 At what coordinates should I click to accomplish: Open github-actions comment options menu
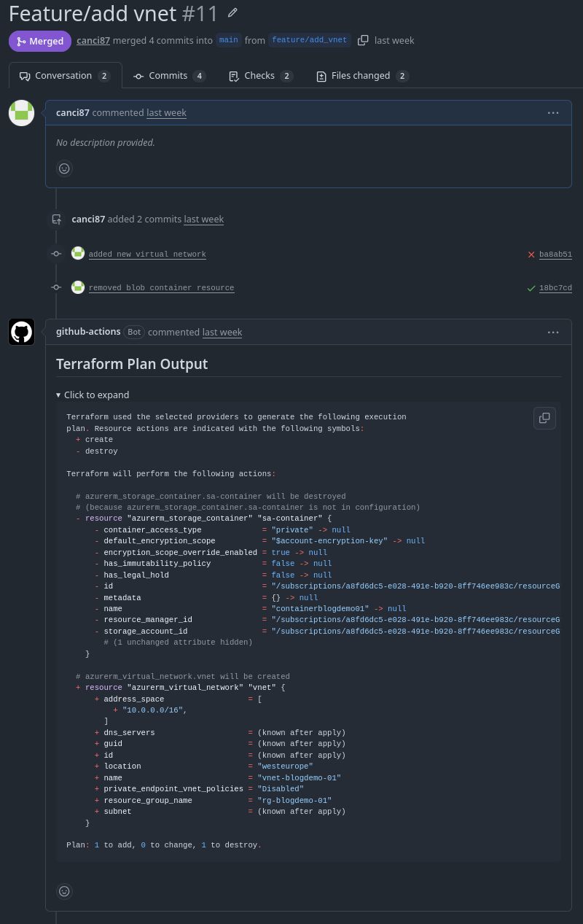tap(553, 332)
